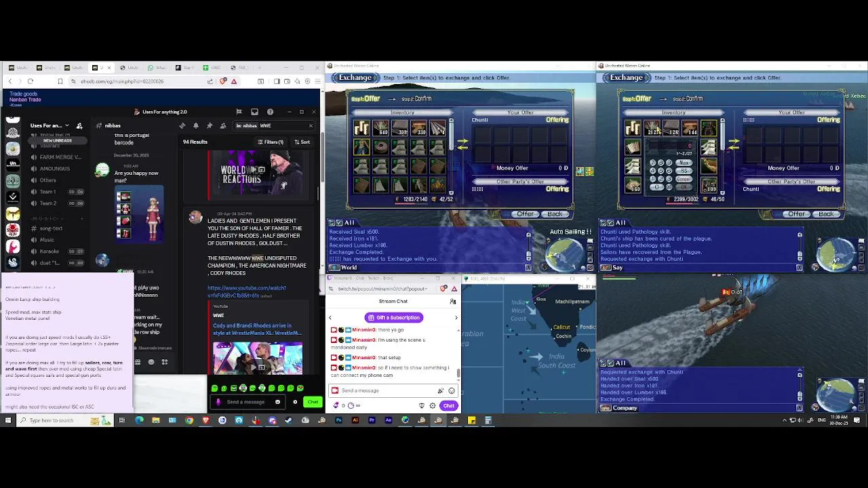Select inventory item with quantity 330
868x488 pixels.
click(418, 128)
